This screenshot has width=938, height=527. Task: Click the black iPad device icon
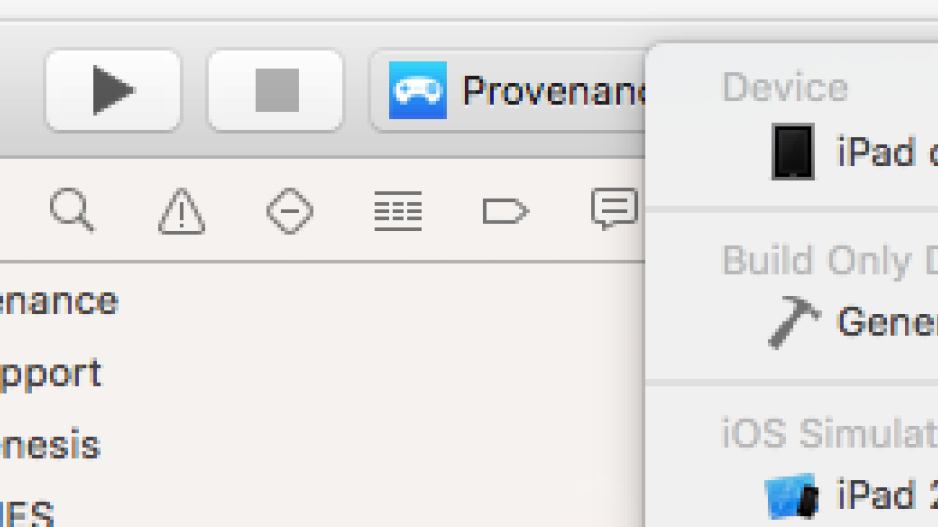click(793, 152)
